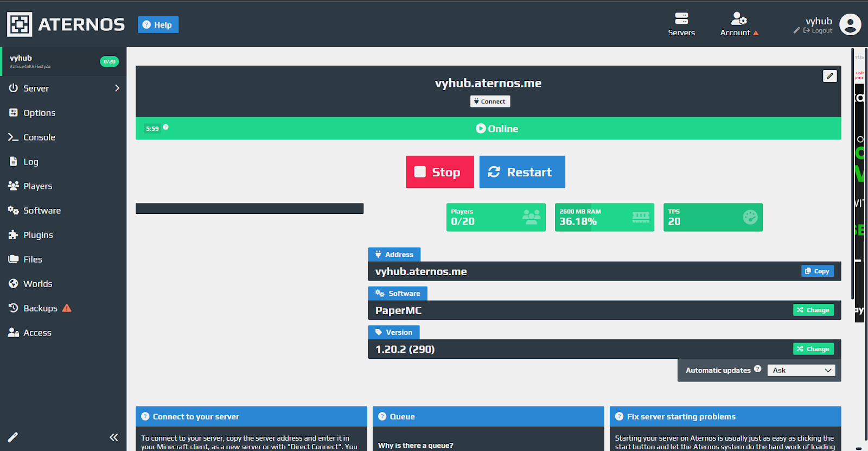Open the Software page
The image size is (868, 451).
(63, 210)
